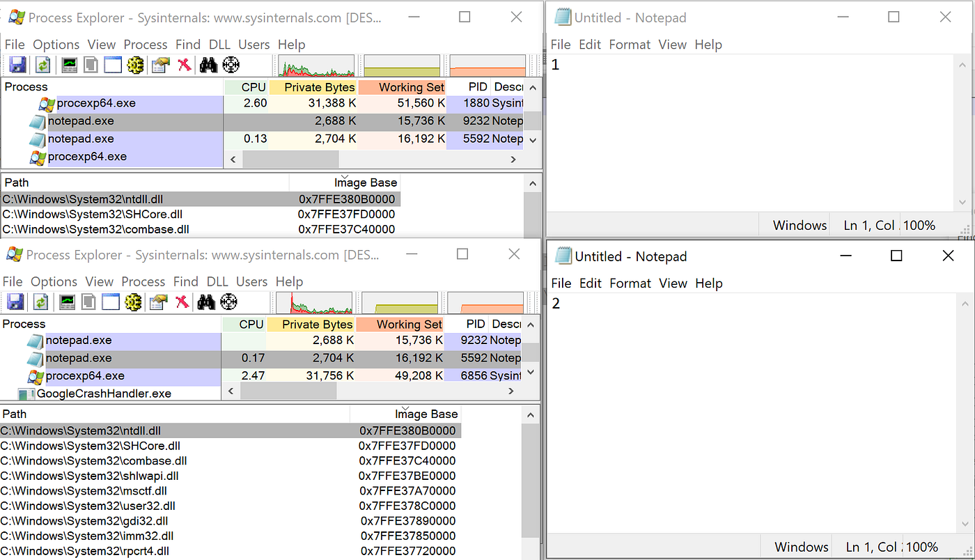The image size is (975, 560).
Task: Select C:\Windows\System32\rpcrt4.dll row in lower pane
Action: pos(230,551)
